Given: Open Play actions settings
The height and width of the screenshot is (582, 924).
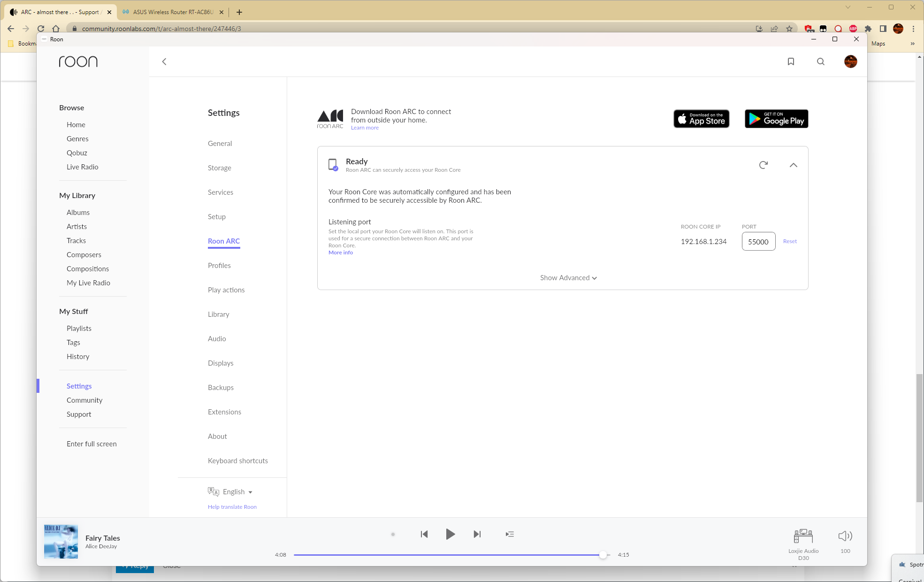Looking at the screenshot, I should [x=226, y=290].
